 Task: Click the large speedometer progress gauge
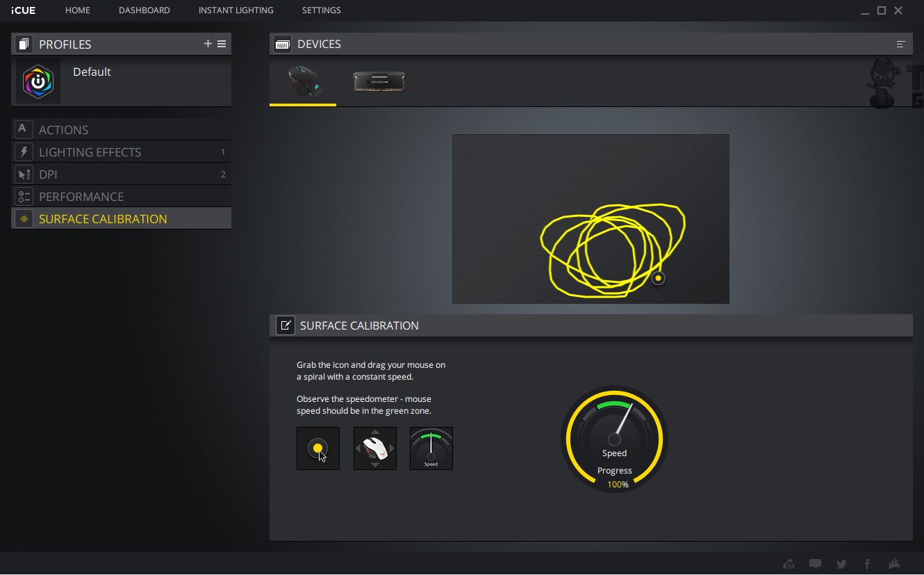[614, 439]
